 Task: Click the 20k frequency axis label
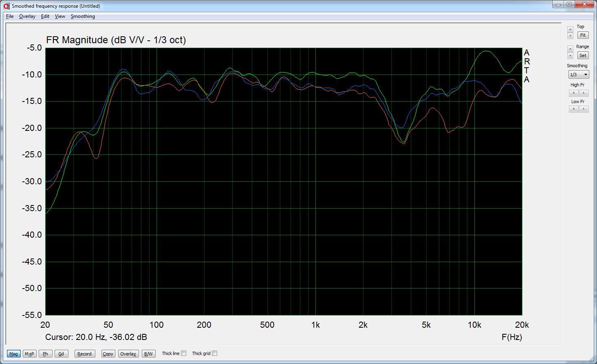[522, 325]
